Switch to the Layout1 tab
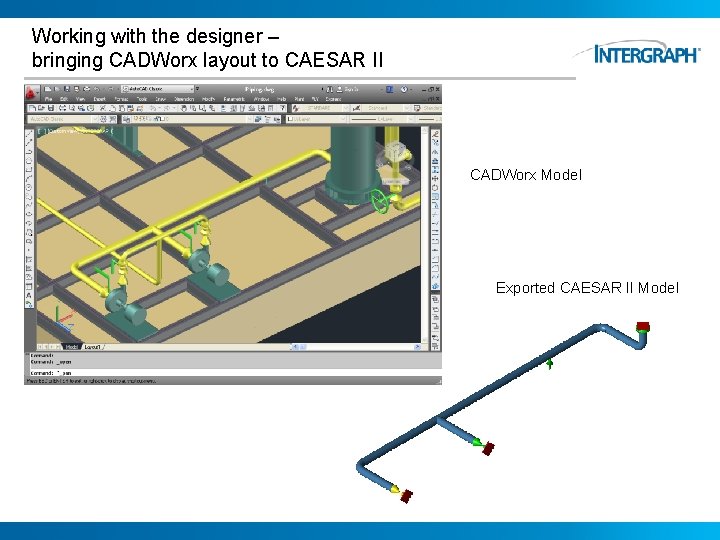Image resolution: width=720 pixels, height=540 pixels. pyautogui.click(x=92, y=347)
